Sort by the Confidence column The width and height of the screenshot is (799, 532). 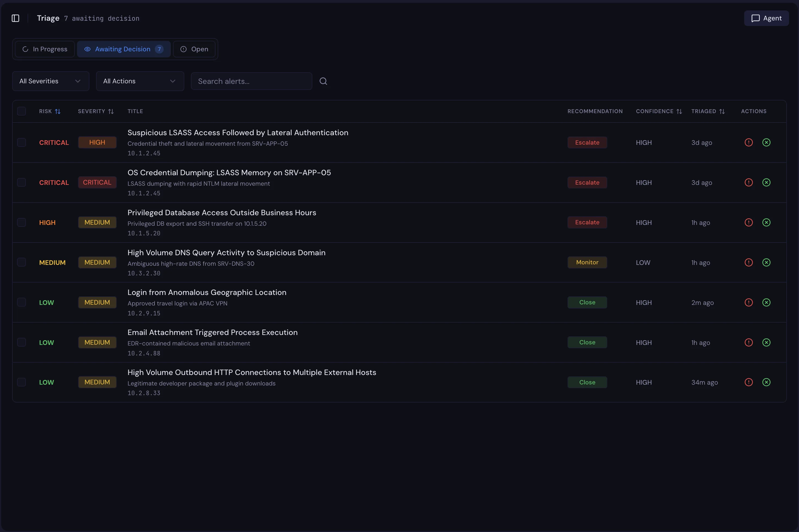tap(659, 111)
